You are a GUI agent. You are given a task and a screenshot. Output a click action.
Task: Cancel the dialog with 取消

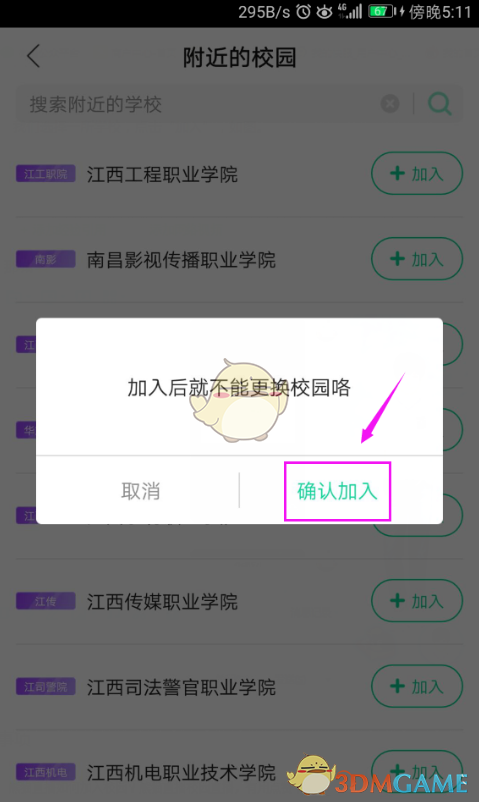tap(141, 492)
